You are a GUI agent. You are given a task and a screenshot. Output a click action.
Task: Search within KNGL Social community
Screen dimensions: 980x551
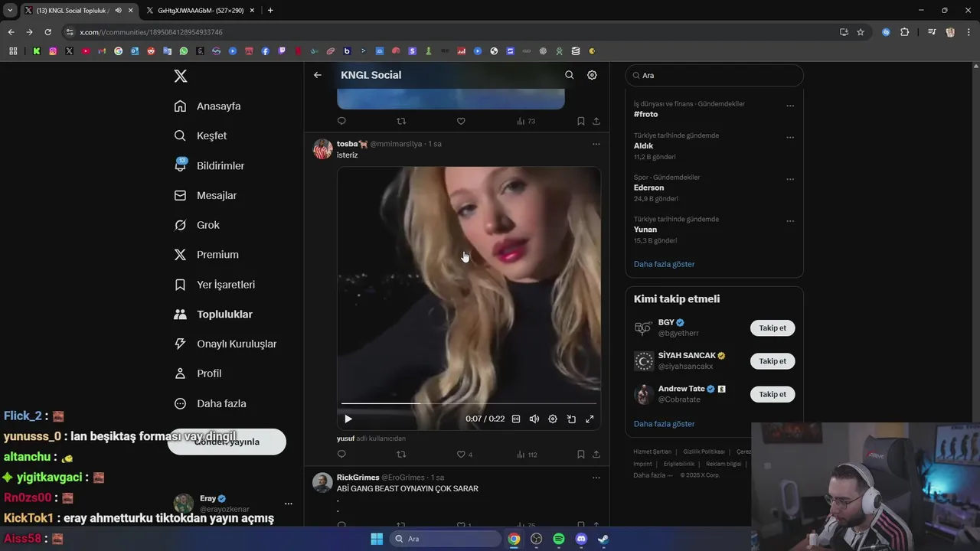569,75
